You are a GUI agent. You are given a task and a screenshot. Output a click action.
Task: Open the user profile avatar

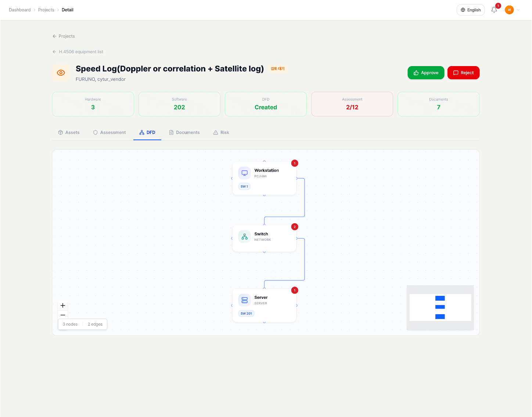[509, 10]
